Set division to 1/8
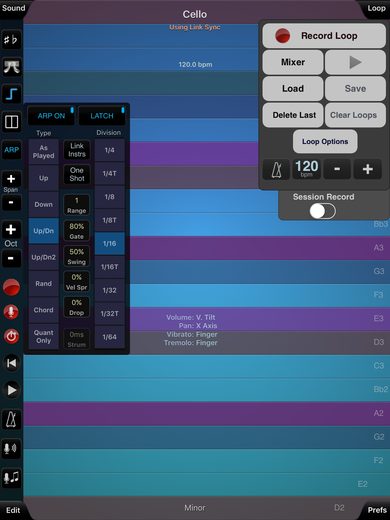The image size is (390, 520). pos(110,197)
